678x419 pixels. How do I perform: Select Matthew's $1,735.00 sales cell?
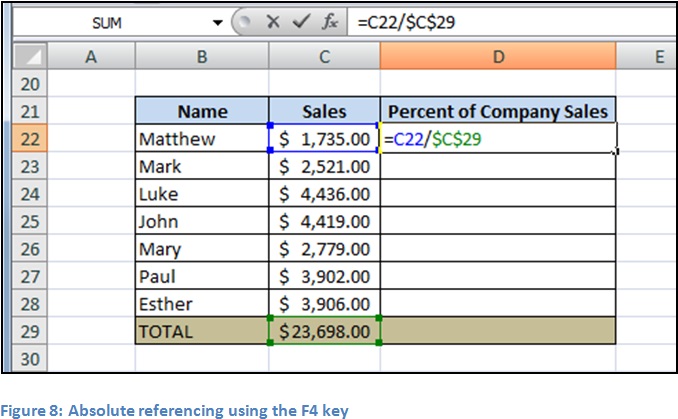click(x=324, y=139)
